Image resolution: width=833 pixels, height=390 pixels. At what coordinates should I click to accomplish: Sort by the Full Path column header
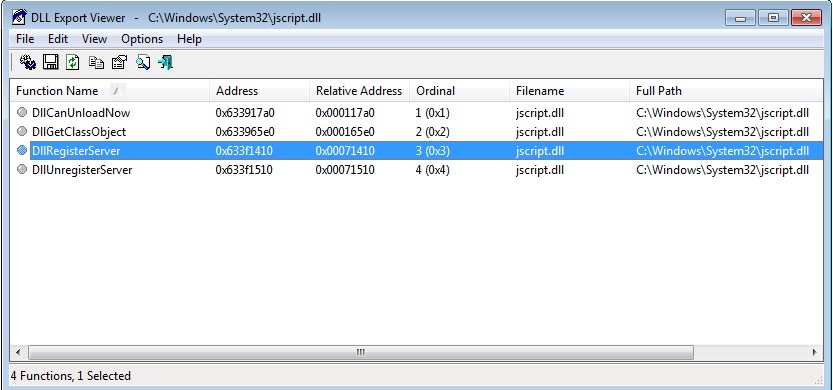(726, 91)
